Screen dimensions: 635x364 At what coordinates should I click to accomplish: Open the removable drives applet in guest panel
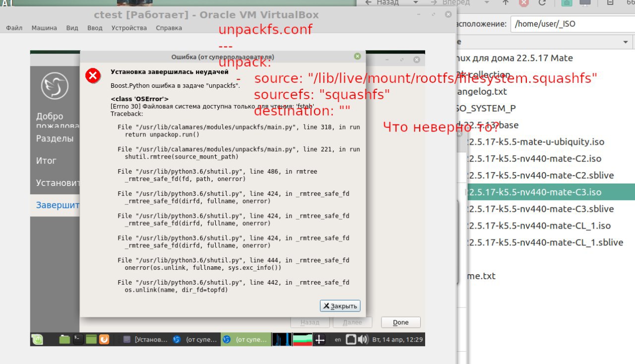(x=351, y=340)
